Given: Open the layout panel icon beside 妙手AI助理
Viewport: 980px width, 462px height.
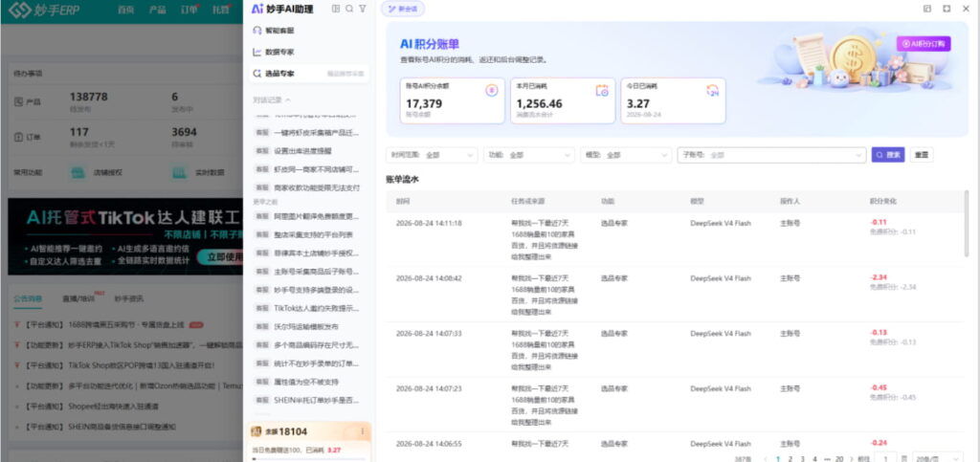Looking at the screenshot, I should [x=336, y=9].
